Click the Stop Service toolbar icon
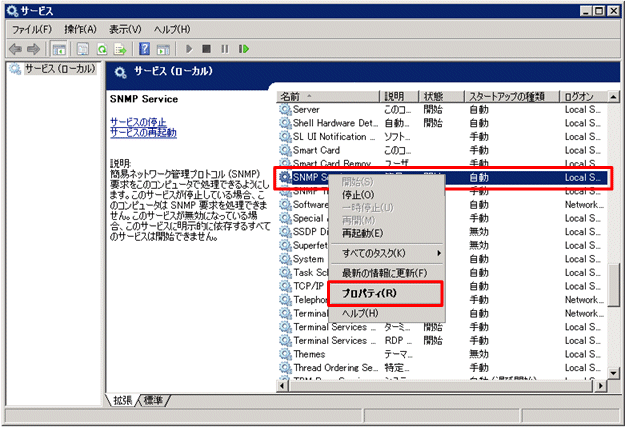This screenshot has width=625, height=427. (x=207, y=48)
